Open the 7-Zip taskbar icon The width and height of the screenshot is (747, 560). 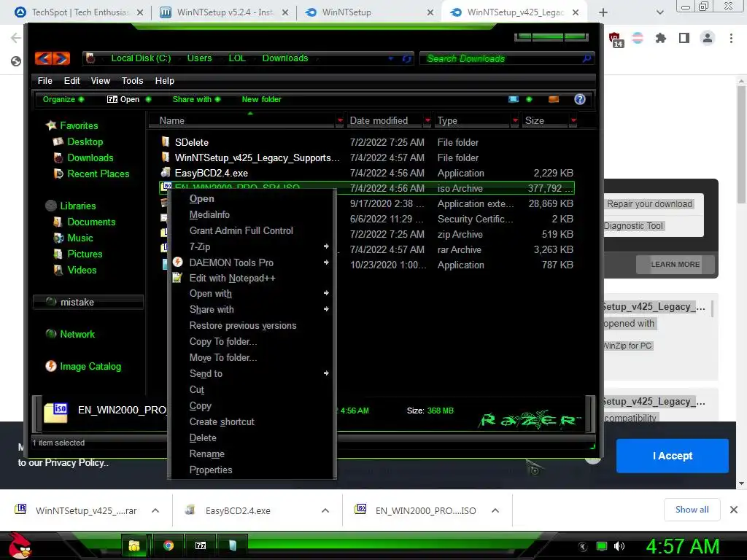click(x=201, y=545)
